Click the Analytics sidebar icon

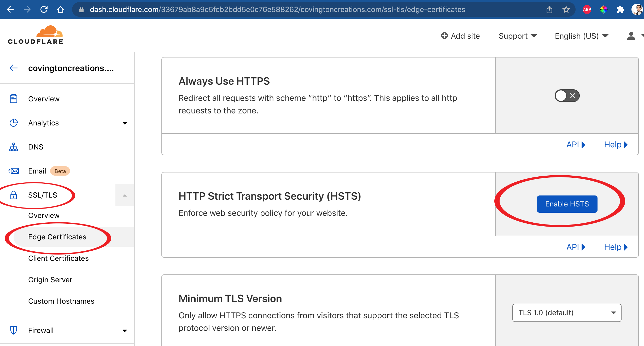coord(14,123)
